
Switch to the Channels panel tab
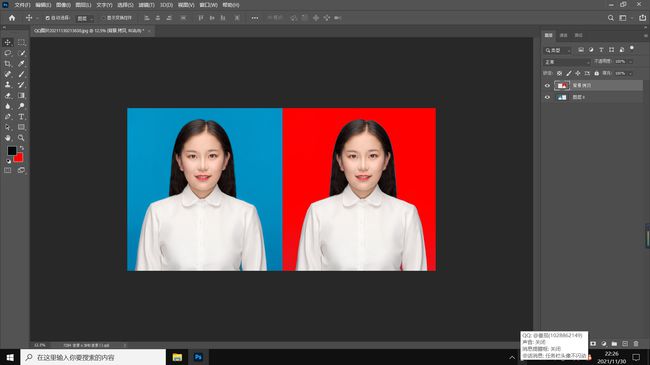pos(563,36)
